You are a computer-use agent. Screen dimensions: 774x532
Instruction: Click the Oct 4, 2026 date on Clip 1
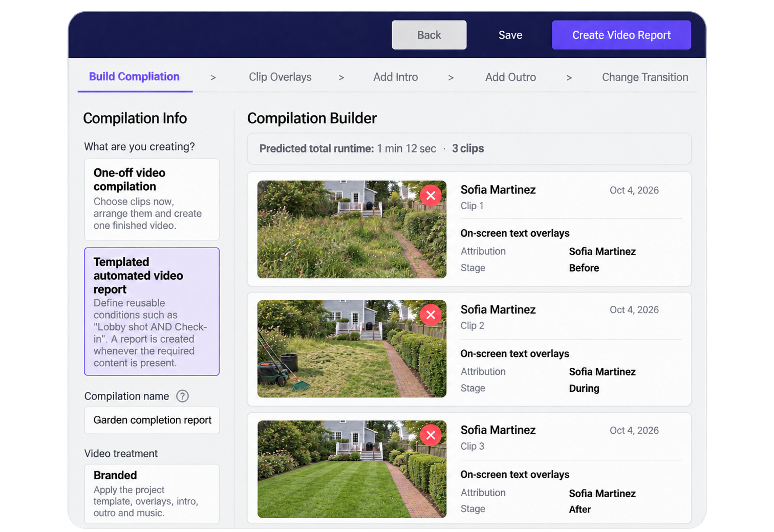point(634,190)
